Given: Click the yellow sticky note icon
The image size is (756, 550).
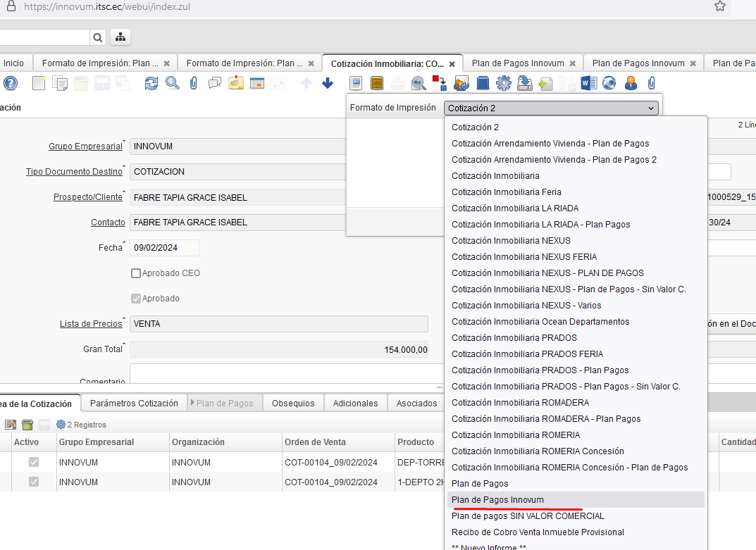Looking at the screenshot, I should [x=236, y=83].
